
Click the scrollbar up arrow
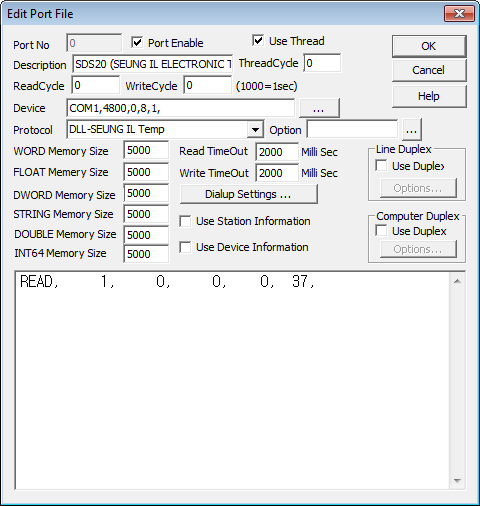[x=457, y=281]
